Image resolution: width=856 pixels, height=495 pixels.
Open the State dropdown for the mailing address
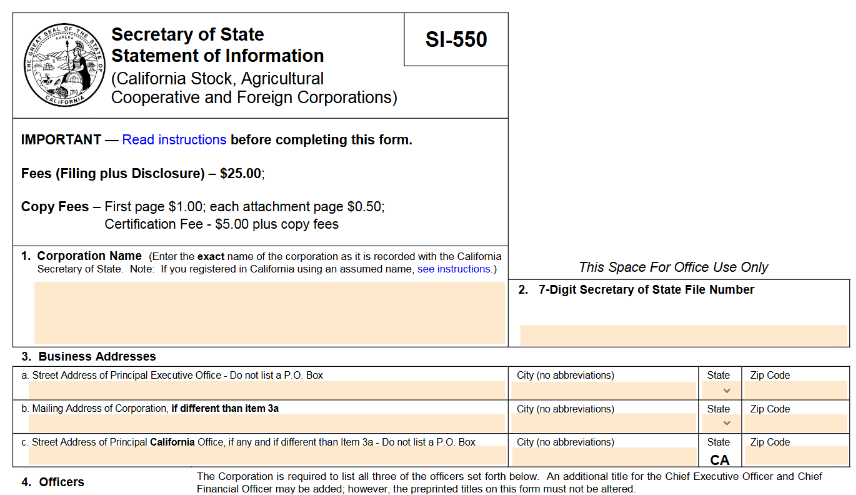[x=720, y=423]
